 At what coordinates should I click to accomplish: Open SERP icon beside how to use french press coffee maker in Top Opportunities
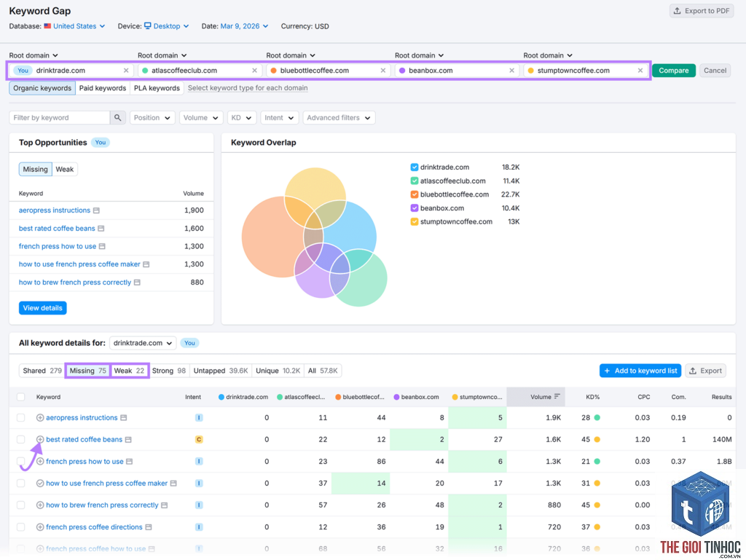pos(146,264)
